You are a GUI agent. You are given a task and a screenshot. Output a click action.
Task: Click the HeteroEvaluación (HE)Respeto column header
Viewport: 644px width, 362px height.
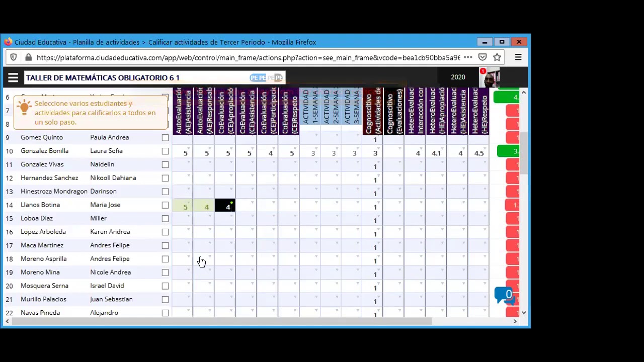tap(478, 111)
